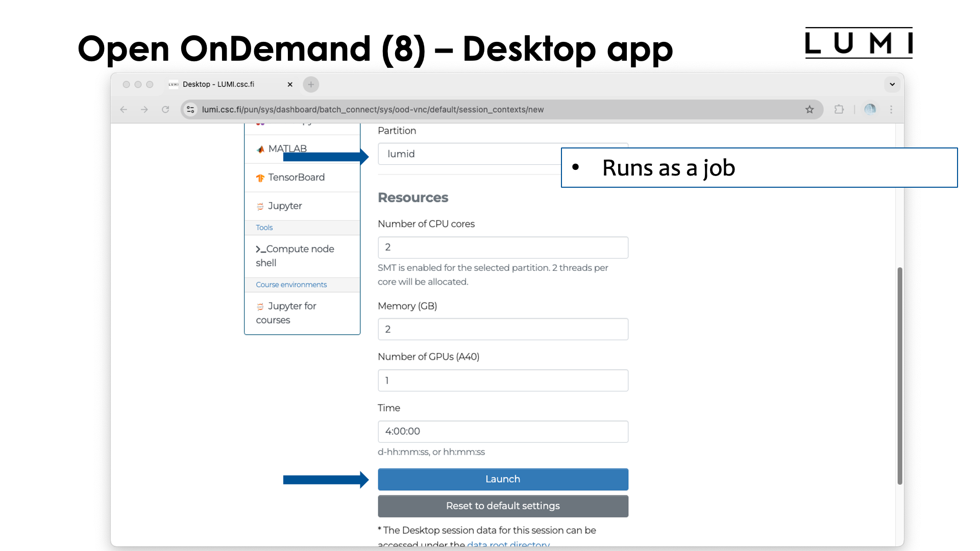This screenshot has width=980, height=551.
Task: Open the browser extensions puzzle icon
Action: [839, 109]
